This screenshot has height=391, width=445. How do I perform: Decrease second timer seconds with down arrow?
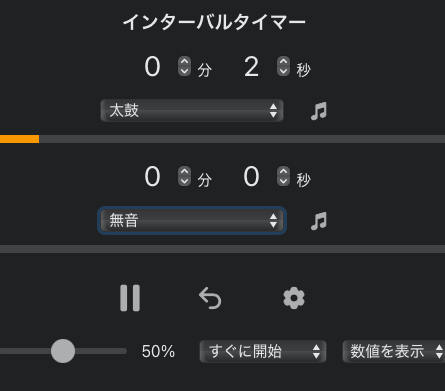point(283,181)
